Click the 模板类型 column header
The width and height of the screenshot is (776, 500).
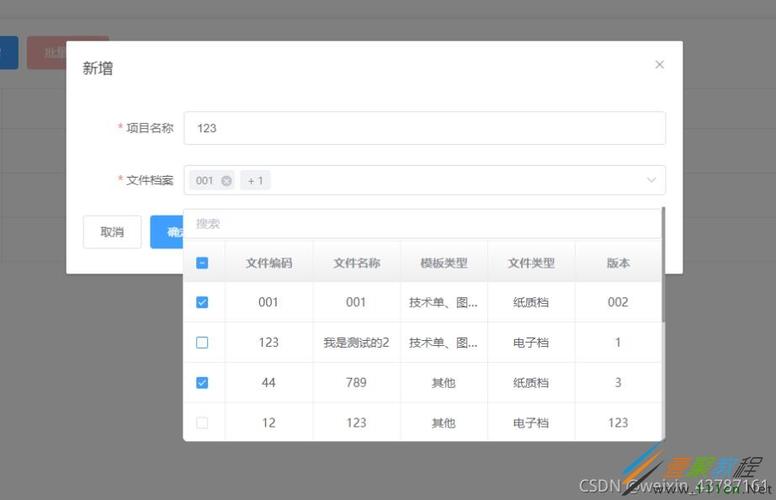(x=444, y=263)
